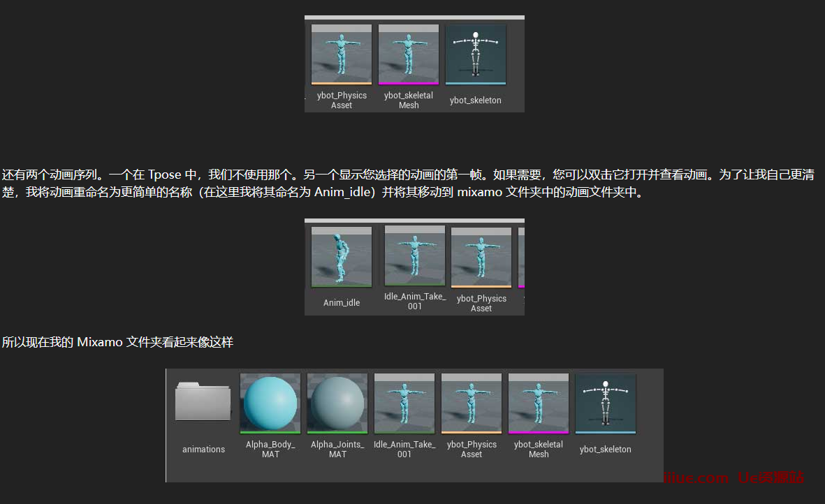Open ybot_Physics Asset in the top panel
Image resolution: width=825 pixels, height=504 pixels.
(342, 54)
